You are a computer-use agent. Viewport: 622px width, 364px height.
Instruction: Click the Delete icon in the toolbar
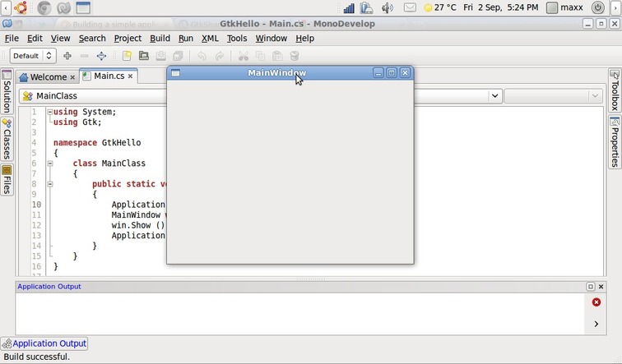coord(295,56)
